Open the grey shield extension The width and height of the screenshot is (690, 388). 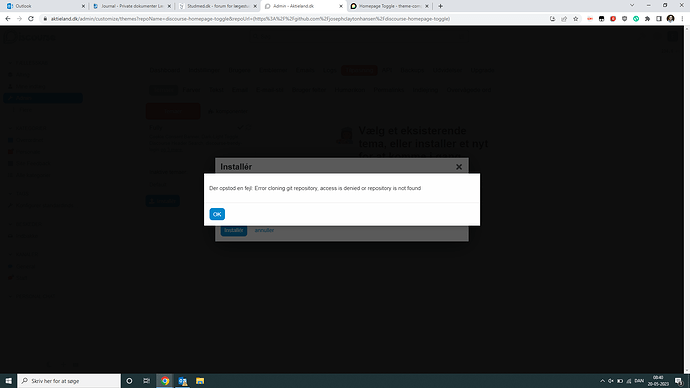[624, 19]
